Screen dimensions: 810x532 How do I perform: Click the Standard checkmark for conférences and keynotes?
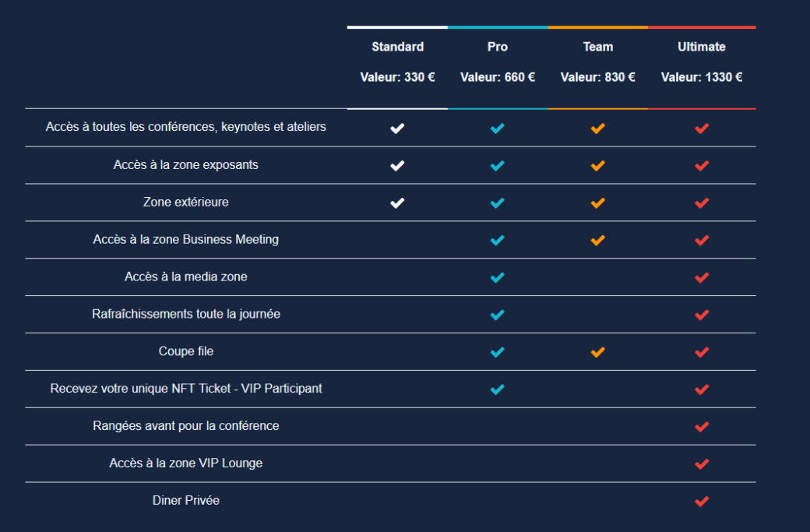click(x=397, y=129)
